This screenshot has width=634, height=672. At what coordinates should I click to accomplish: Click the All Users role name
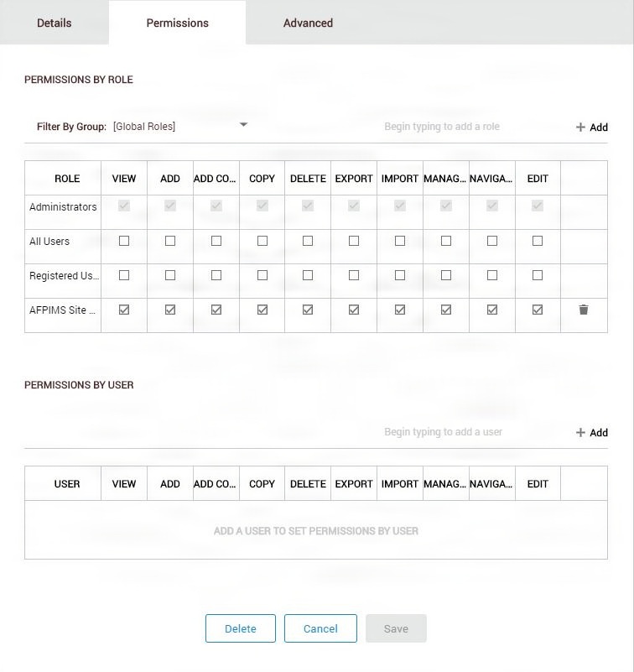[x=49, y=242]
